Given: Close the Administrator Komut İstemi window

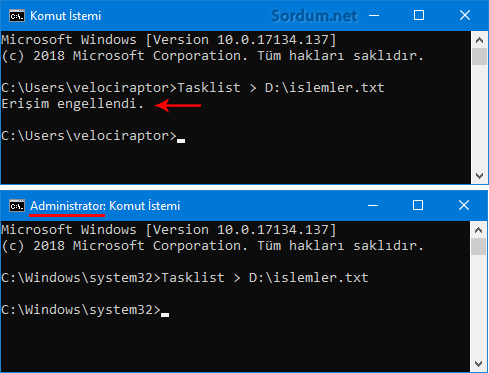Looking at the screenshot, I should (464, 205).
